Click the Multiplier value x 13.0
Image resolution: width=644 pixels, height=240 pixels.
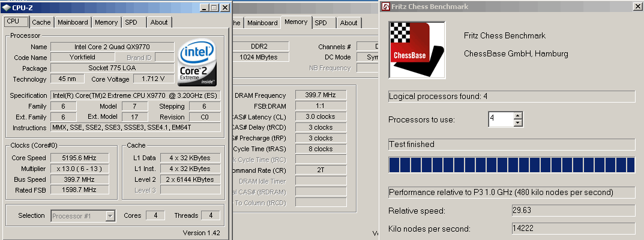80,169
